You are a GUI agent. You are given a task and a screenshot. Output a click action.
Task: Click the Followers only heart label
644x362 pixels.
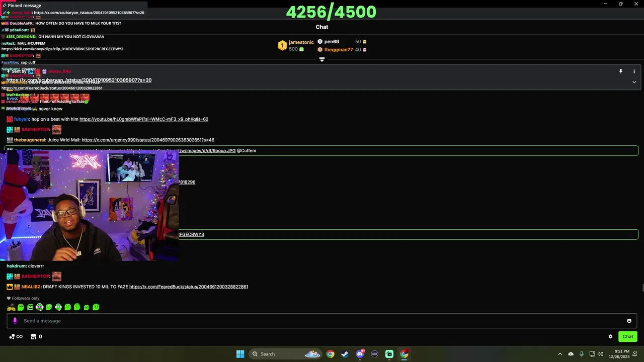point(23,298)
